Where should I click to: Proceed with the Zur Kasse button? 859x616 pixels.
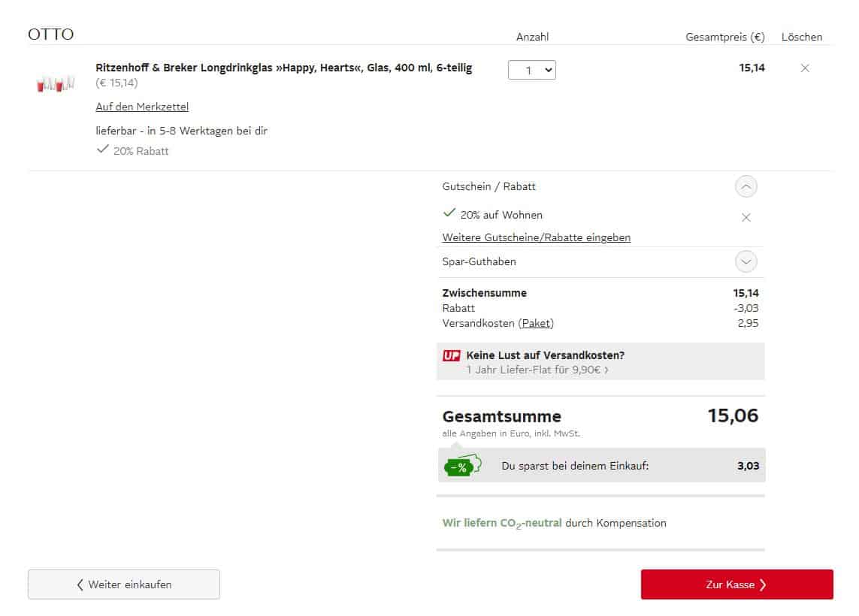point(737,584)
